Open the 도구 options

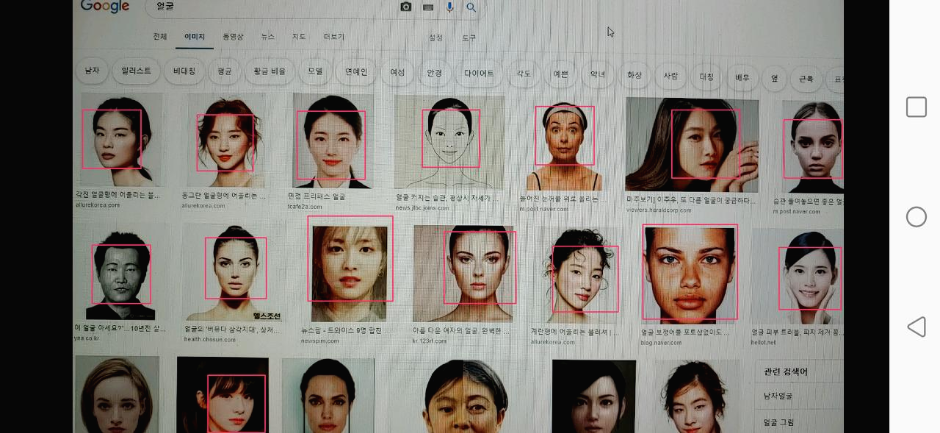pyautogui.click(x=469, y=38)
